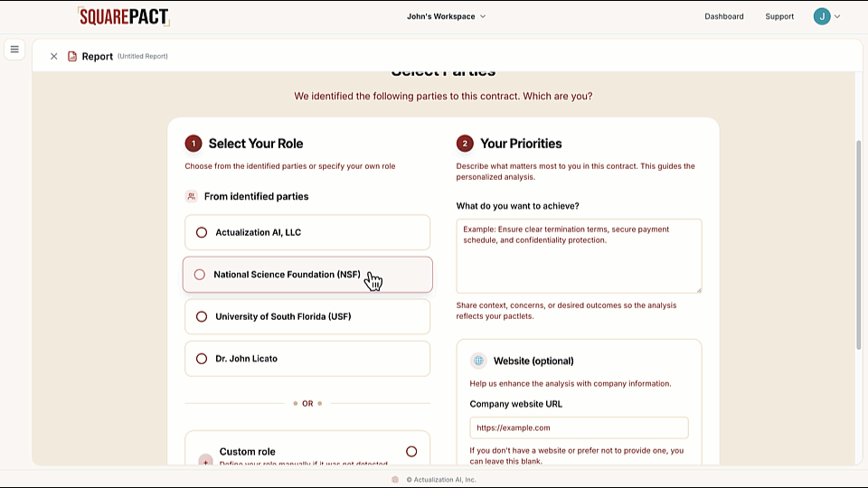
Task: Click the Select Your Role heading
Action: [256, 144]
